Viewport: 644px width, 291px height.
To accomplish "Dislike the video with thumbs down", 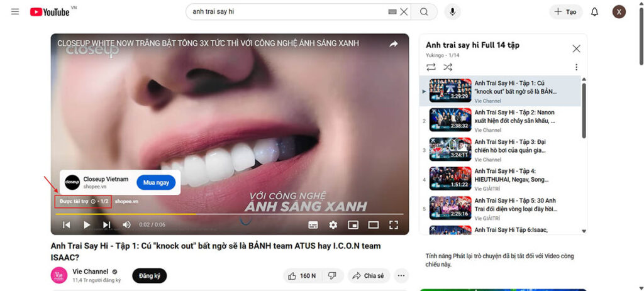I will [332, 275].
